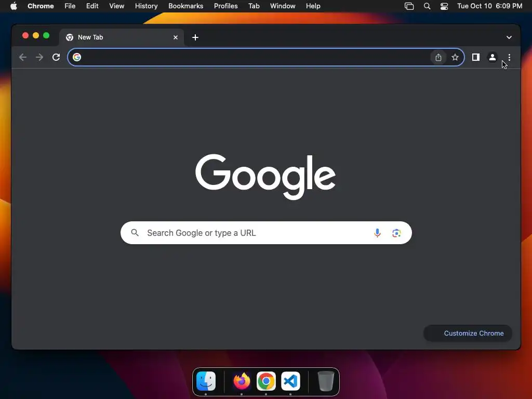Open the Edit menu
Viewport: 532px width, 399px height.
coord(92,6)
